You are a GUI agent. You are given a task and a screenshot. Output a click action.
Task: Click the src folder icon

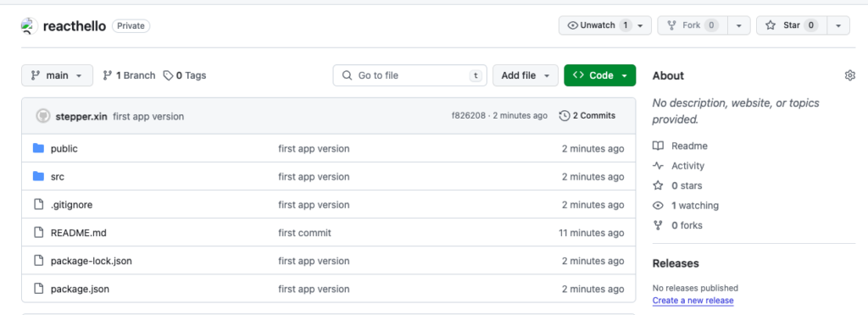click(x=38, y=176)
